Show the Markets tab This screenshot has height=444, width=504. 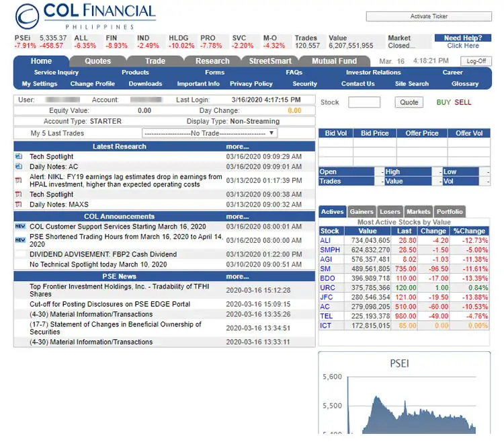pyautogui.click(x=418, y=212)
